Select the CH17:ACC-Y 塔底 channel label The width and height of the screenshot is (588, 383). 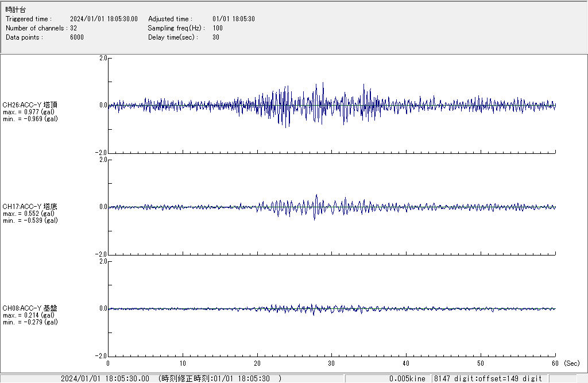pos(30,207)
